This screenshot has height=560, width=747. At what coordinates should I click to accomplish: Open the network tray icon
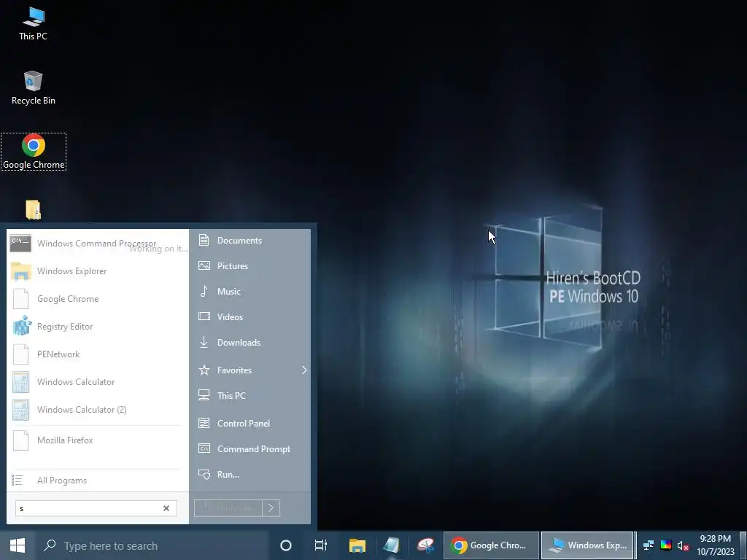(x=649, y=545)
